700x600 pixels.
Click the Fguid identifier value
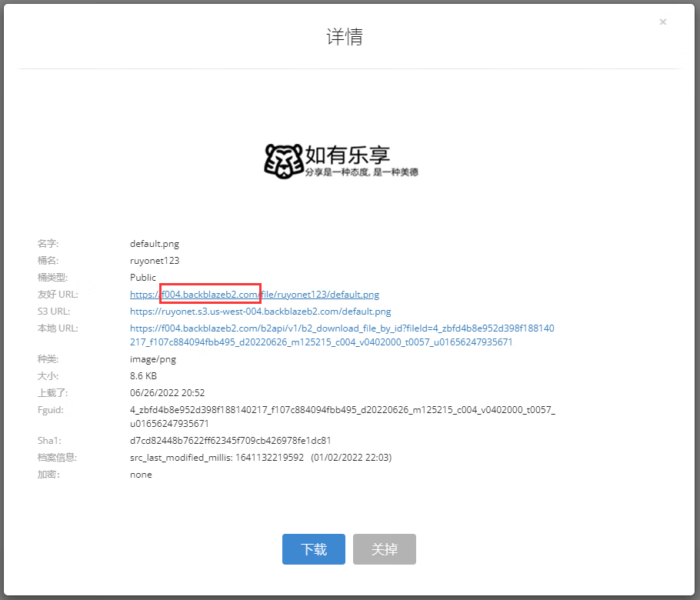342,416
